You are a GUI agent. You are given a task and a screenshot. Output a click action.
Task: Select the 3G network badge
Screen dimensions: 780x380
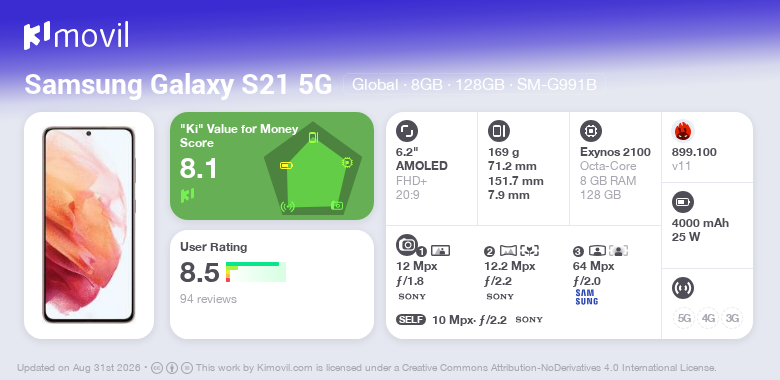[x=732, y=318]
